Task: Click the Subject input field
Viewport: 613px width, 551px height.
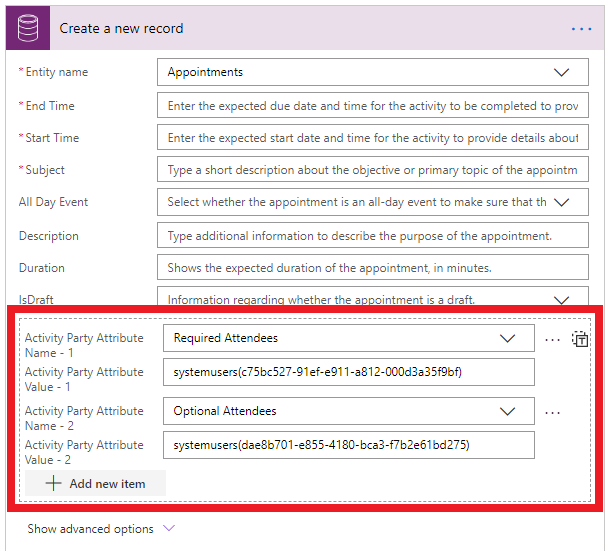Action: 372,170
